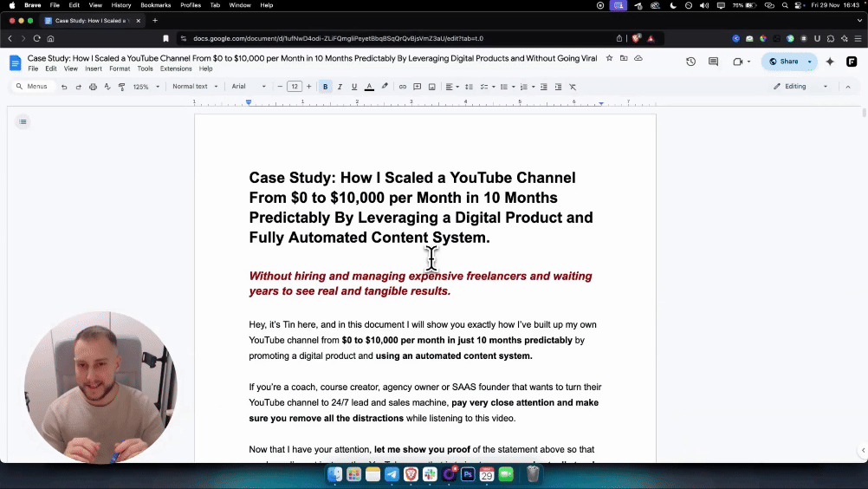Open the Brave hamburger main menu
This screenshot has width=868, height=489.
tap(858, 38)
